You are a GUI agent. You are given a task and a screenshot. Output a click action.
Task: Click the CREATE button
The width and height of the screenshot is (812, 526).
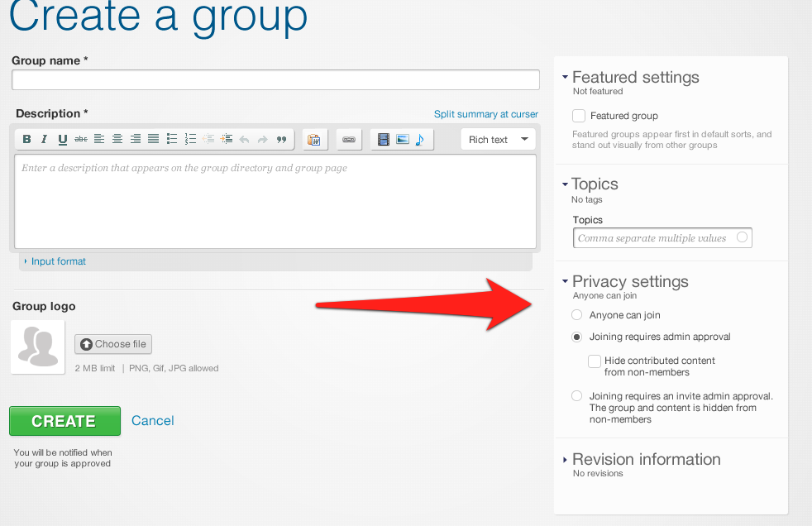[x=64, y=420]
